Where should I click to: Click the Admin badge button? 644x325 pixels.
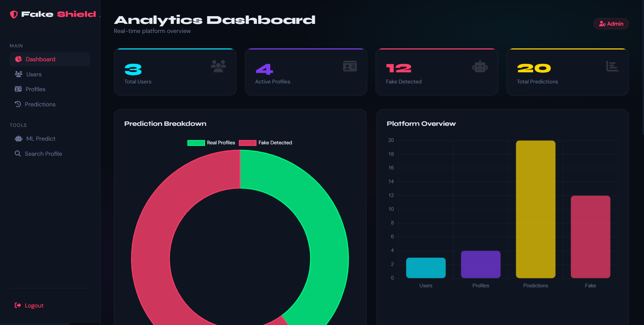611,24
